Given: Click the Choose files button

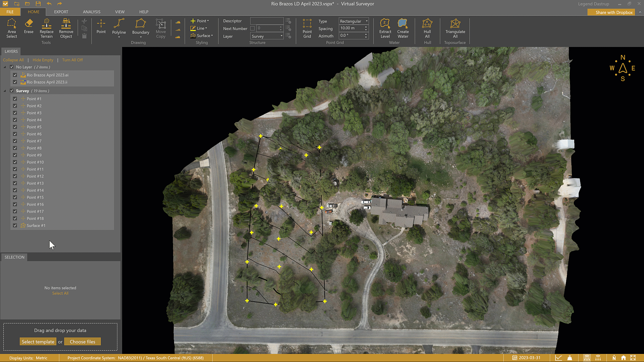Looking at the screenshot, I should [x=83, y=342].
